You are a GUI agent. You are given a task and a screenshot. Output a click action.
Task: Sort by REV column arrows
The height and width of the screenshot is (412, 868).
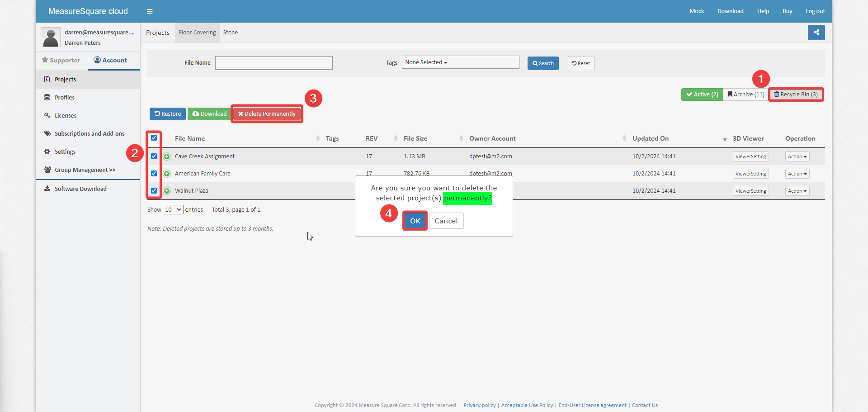pyautogui.click(x=396, y=138)
